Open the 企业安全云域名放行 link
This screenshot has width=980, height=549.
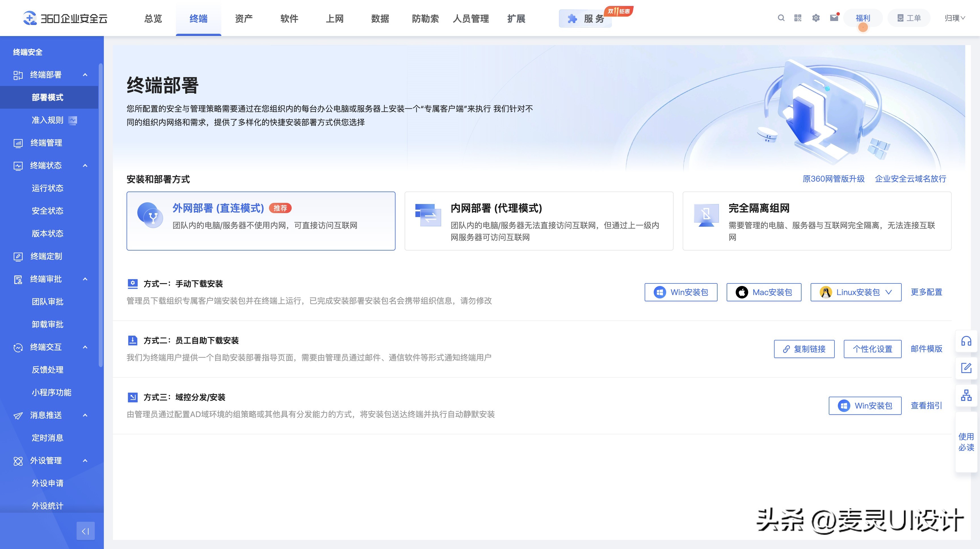coord(911,178)
